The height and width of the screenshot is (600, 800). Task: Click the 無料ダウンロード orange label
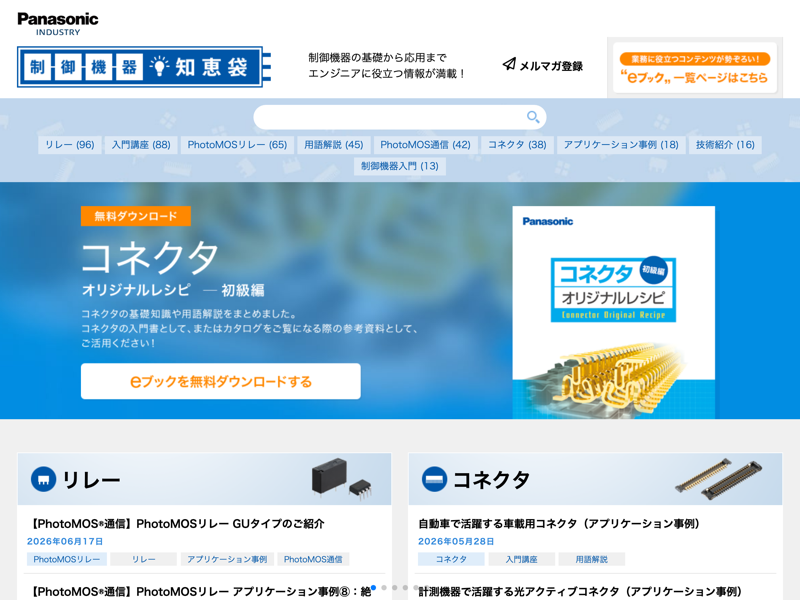[136, 216]
